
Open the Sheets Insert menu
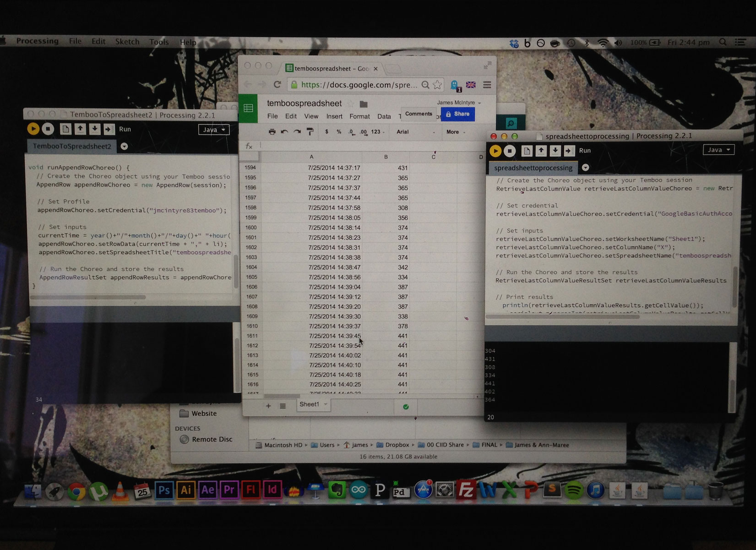click(x=334, y=116)
